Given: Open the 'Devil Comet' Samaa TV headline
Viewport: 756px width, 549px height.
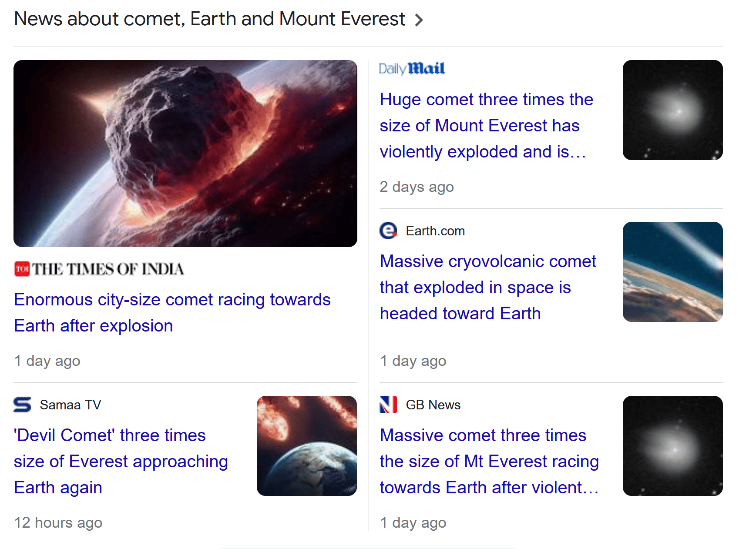Looking at the screenshot, I should pos(121,461).
